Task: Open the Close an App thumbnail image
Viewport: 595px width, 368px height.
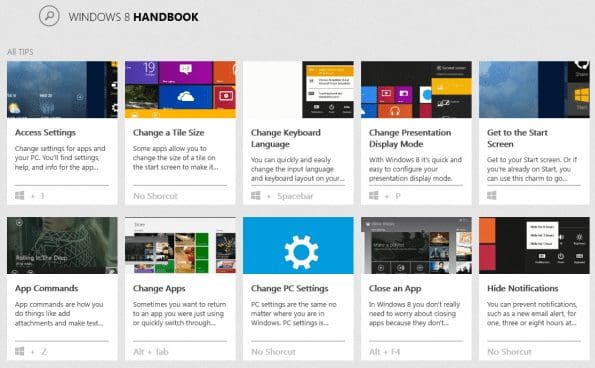Action: (416, 245)
